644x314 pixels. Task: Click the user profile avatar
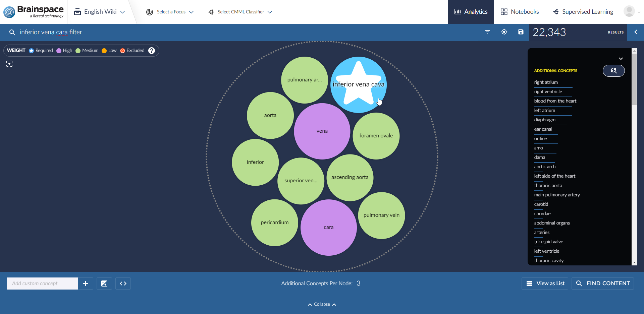(629, 11)
